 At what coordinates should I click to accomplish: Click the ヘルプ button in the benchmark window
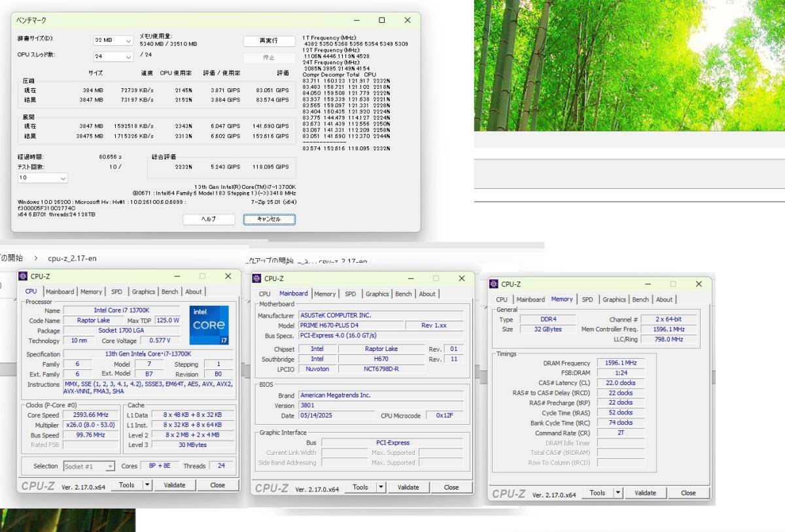[208, 220]
